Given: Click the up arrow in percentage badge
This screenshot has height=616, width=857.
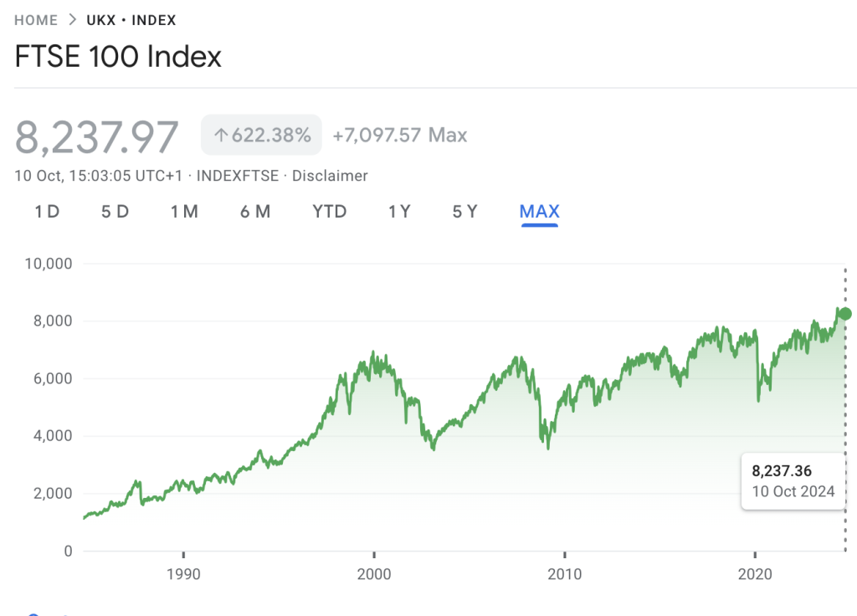Looking at the screenshot, I should click(221, 135).
